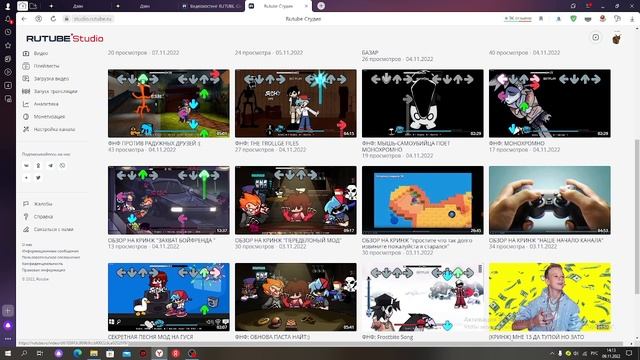Screen dimensions: 640x360
Task: Open СЕКРЕТНАЯ ПЕСНЯ МОД НА ГУСЯ thumbnail
Action: pos(169,297)
